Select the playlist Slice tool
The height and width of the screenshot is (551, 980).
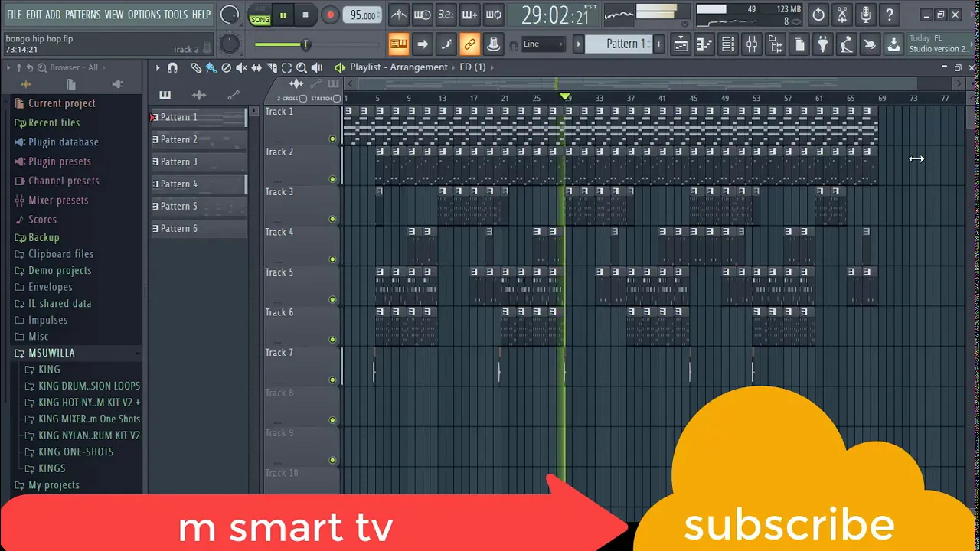[x=272, y=67]
